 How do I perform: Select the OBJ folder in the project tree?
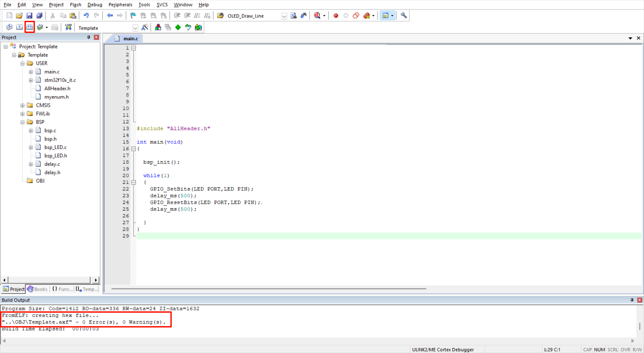tap(40, 181)
